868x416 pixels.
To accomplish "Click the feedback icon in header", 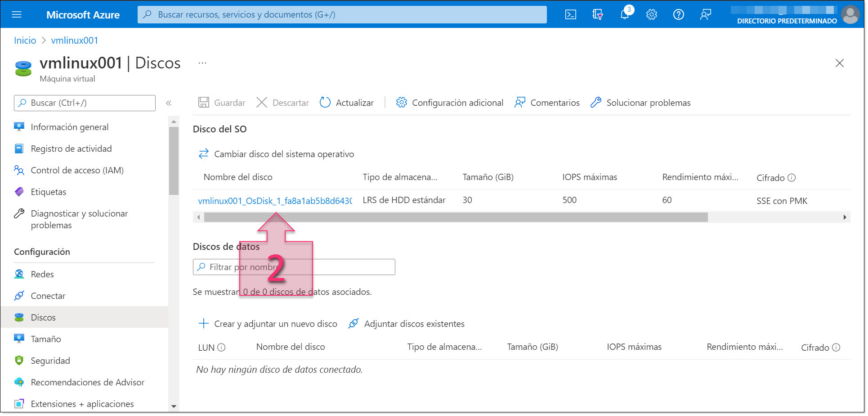I will [x=705, y=15].
